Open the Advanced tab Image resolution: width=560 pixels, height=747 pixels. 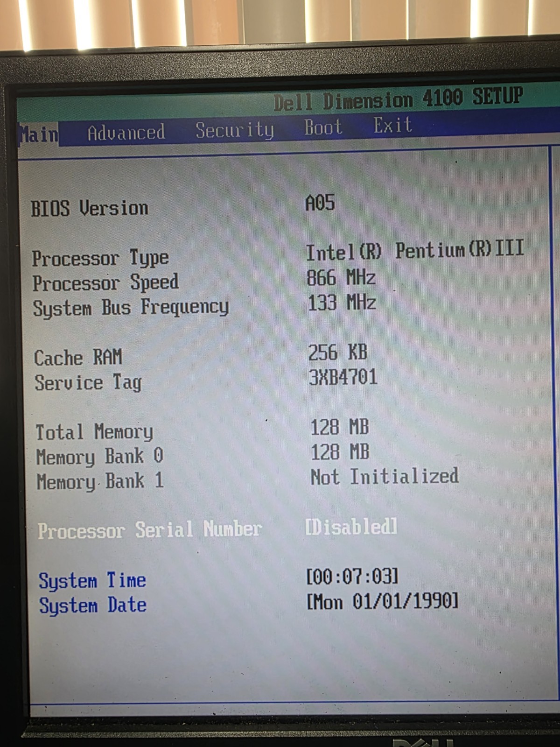126,132
